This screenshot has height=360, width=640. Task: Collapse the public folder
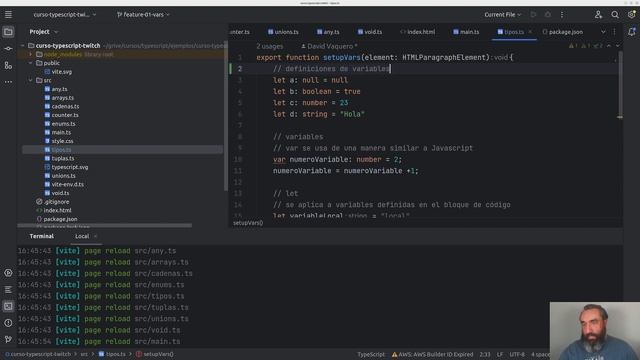[x=31, y=63]
